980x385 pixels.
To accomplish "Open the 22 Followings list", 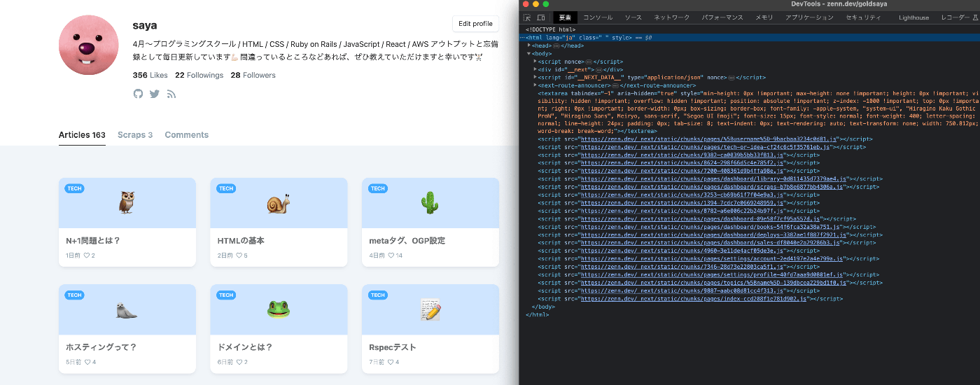I will pyautogui.click(x=199, y=75).
